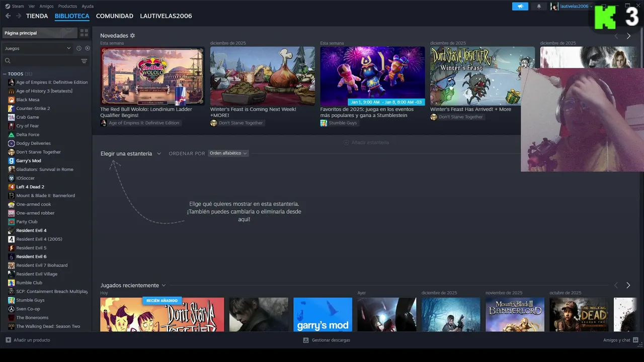This screenshot has height=362, width=644.
Task: Click Añadir estantería
Action: (x=366, y=142)
